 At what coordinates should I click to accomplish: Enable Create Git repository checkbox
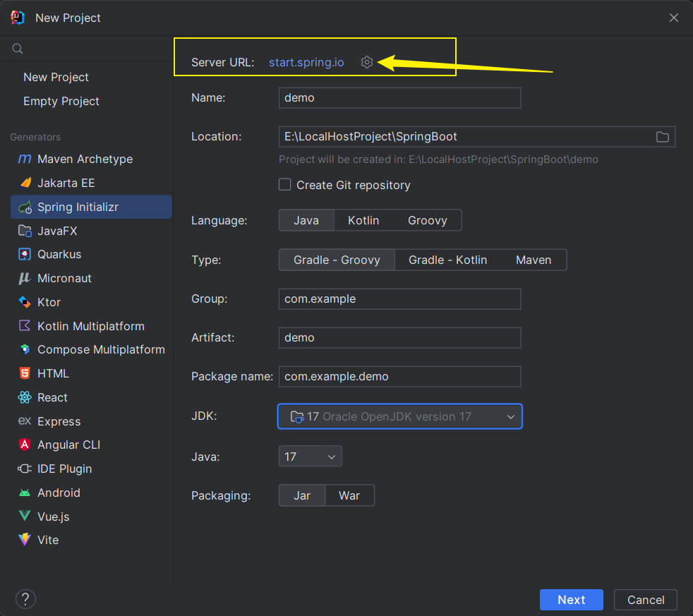[x=284, y=184]
